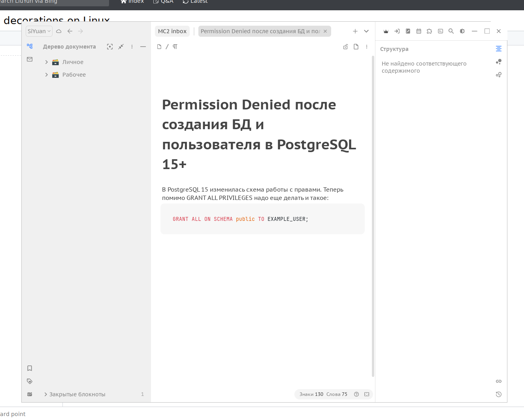Expand the Закрытые блокноты section
Viewport: 524px width, 420px height.
click(x=46, y=394)
